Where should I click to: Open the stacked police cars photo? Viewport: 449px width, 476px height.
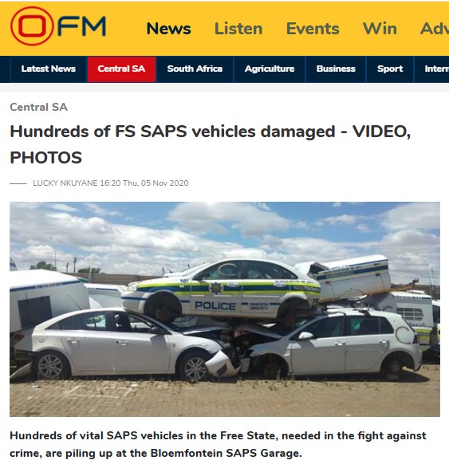(225, 309)
